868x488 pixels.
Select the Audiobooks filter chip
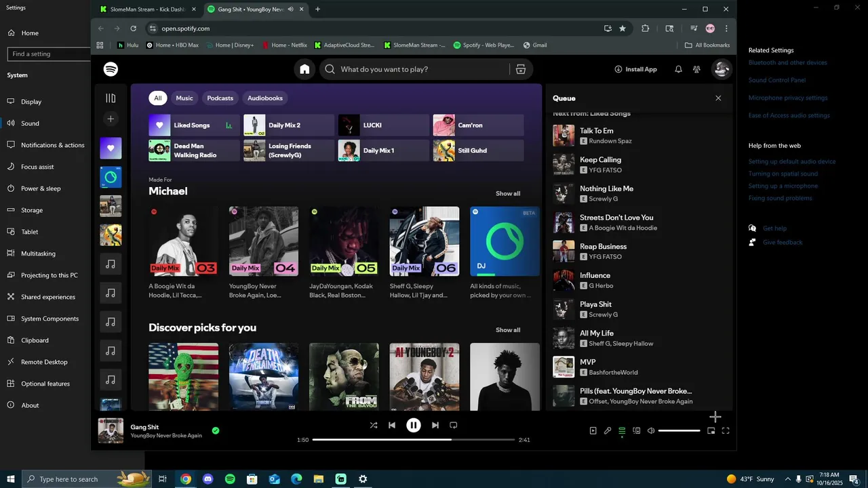click(x=265, y=98)
